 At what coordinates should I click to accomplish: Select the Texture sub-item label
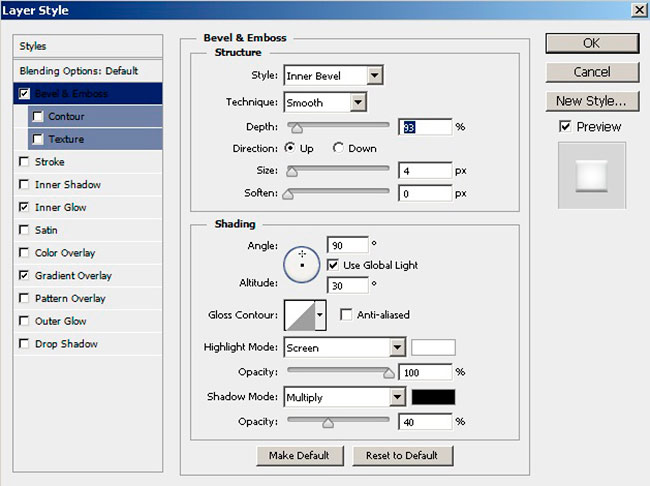[x=66, y=139]
